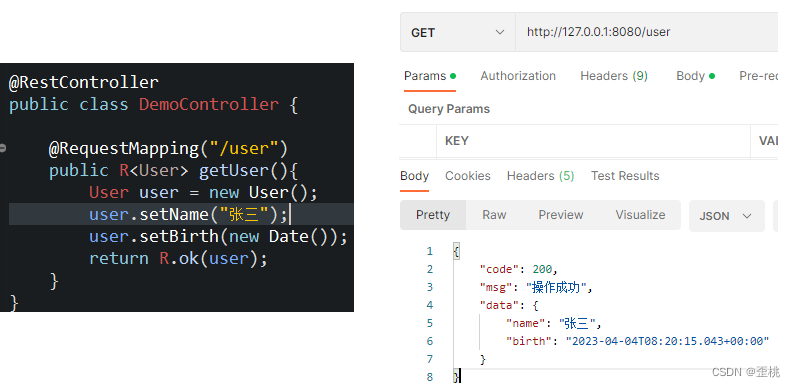The width and height of the screenshot is (795, 387).
Task: Click response line number 8
Action: [430, 377]
